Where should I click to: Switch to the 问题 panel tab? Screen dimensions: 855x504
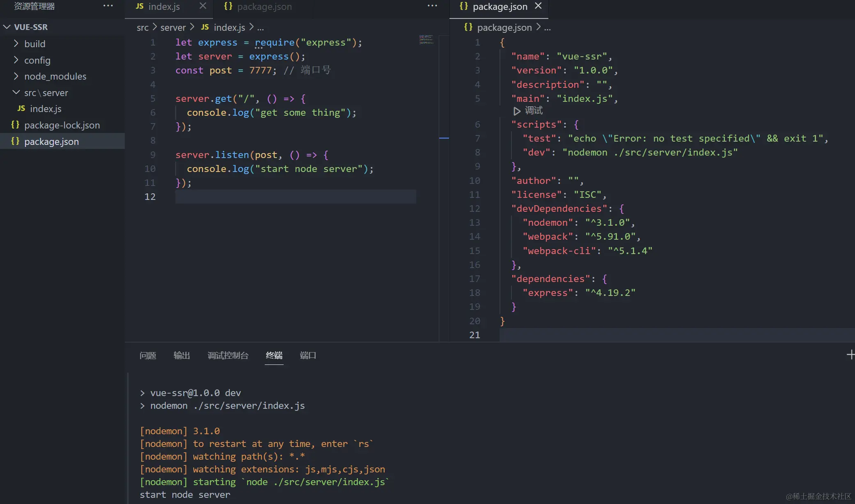point(148,355)
